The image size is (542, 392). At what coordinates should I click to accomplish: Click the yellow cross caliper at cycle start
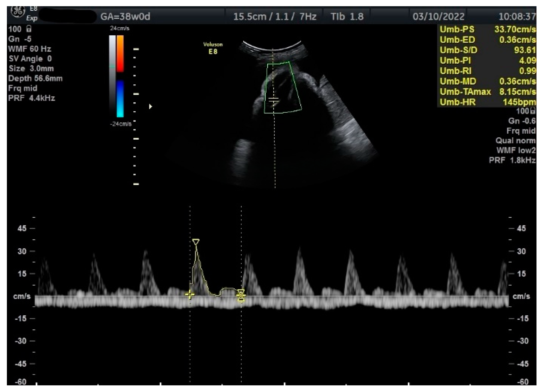tap(190, 295)
